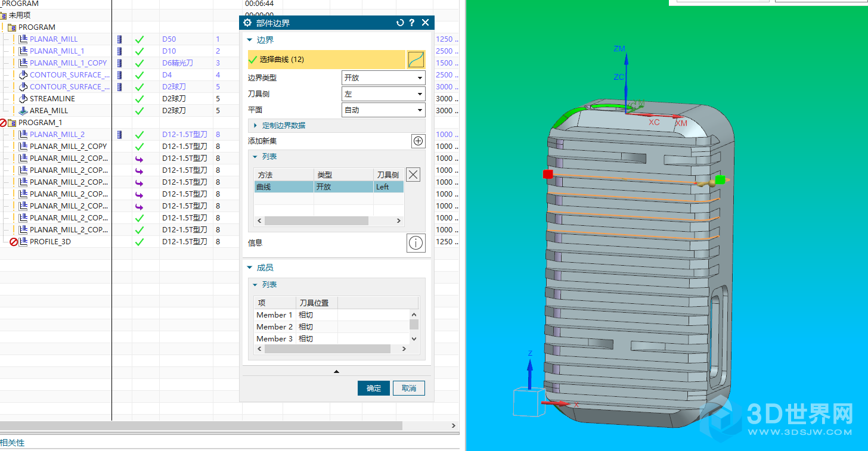Click the 项 column header
Viewport: 868px width, 451px height.
(x=275, y=303)
